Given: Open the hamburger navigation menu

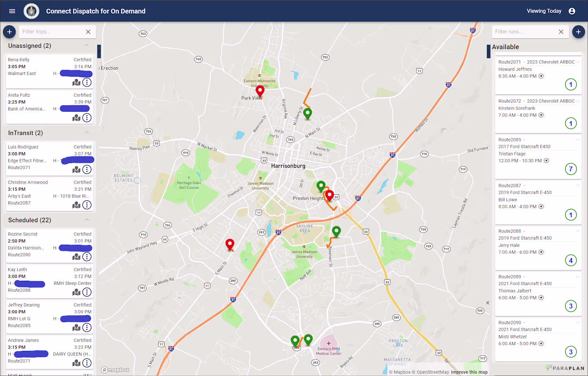Looking at the screenshot, I should (12, 11).
